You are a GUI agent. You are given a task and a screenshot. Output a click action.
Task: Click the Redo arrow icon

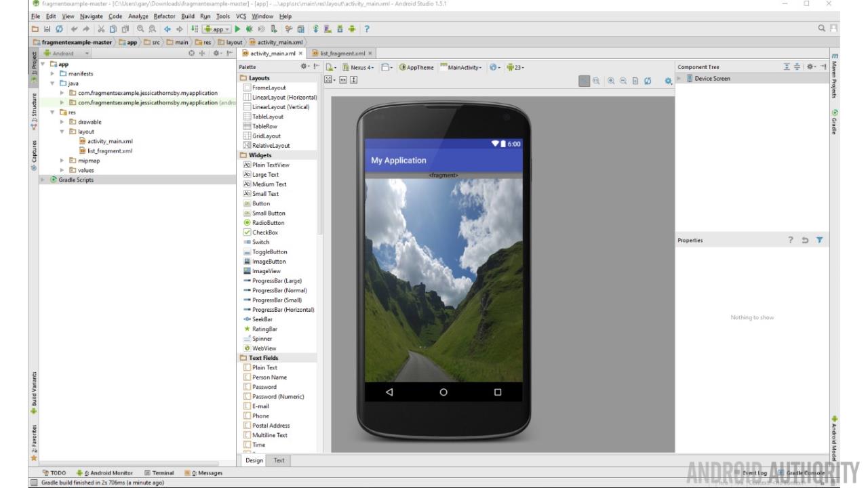(x=86, y=29)
